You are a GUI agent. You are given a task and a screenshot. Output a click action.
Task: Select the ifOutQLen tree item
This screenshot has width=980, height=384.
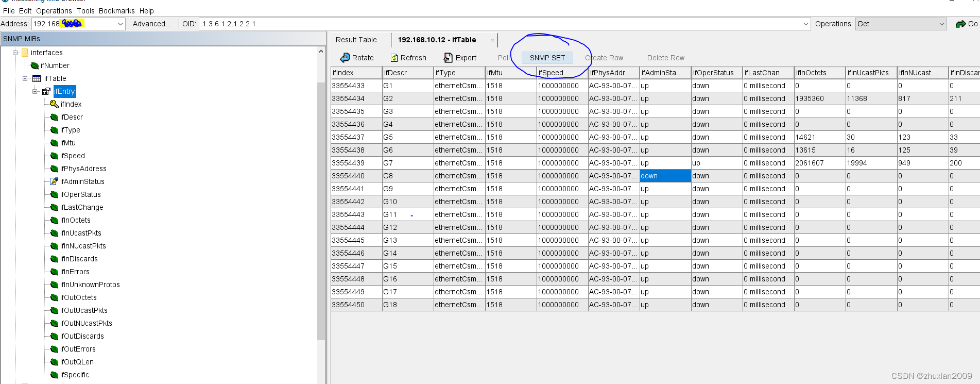[77, 362]
